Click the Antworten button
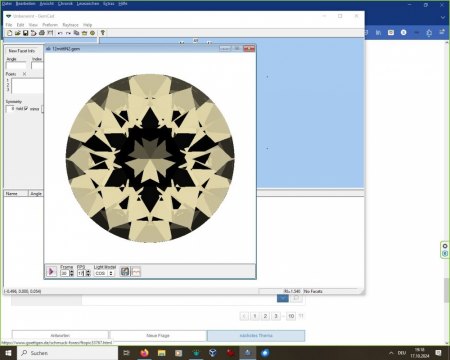This screenshot has height=360, width=450. (x=60, y=335)
